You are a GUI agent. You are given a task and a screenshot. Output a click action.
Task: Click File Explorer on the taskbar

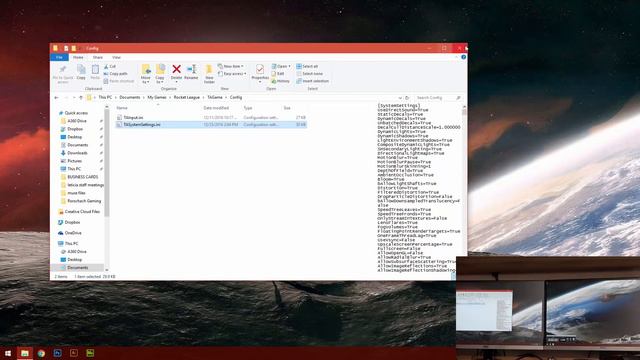(24, 353)
